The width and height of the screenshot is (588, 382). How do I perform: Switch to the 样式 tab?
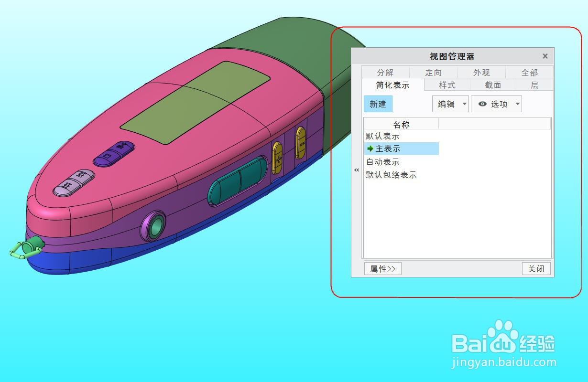point(447,85)
